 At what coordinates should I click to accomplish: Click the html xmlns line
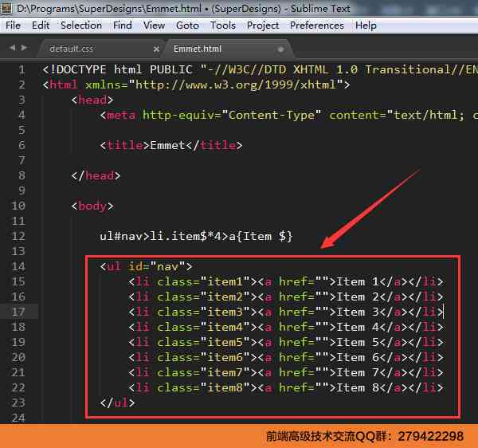(196, 84)
